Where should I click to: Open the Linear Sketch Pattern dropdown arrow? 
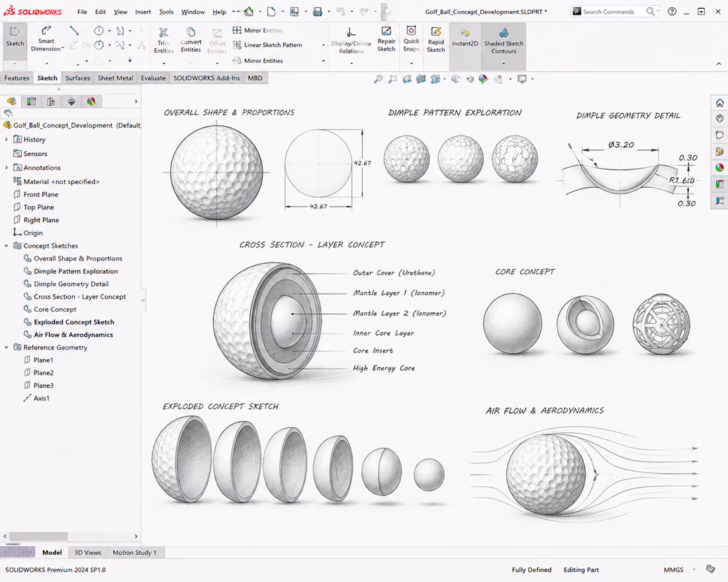coord(323,45)
